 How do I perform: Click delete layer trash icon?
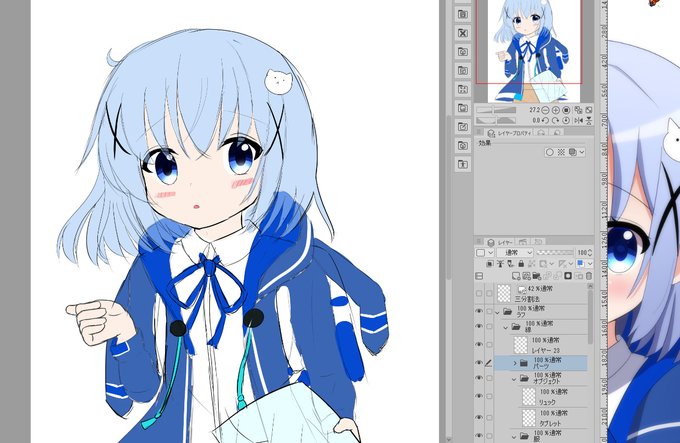tap(588, 276)
